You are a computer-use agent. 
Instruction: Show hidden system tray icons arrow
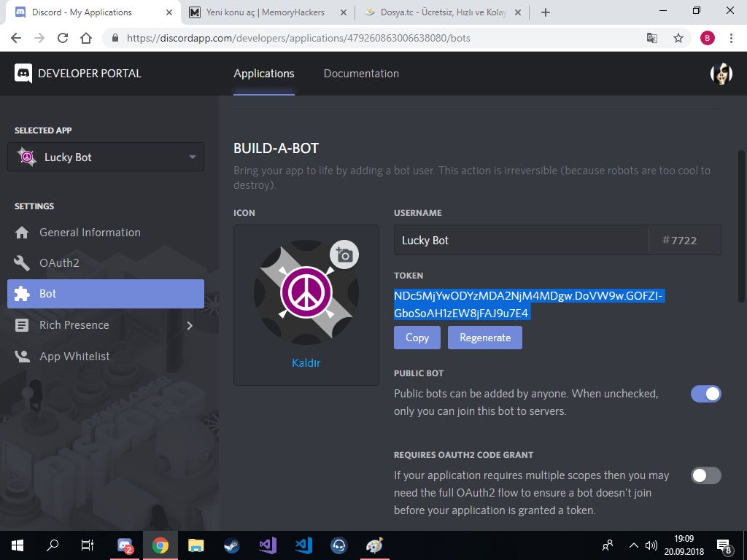click(x=633, y=545)
